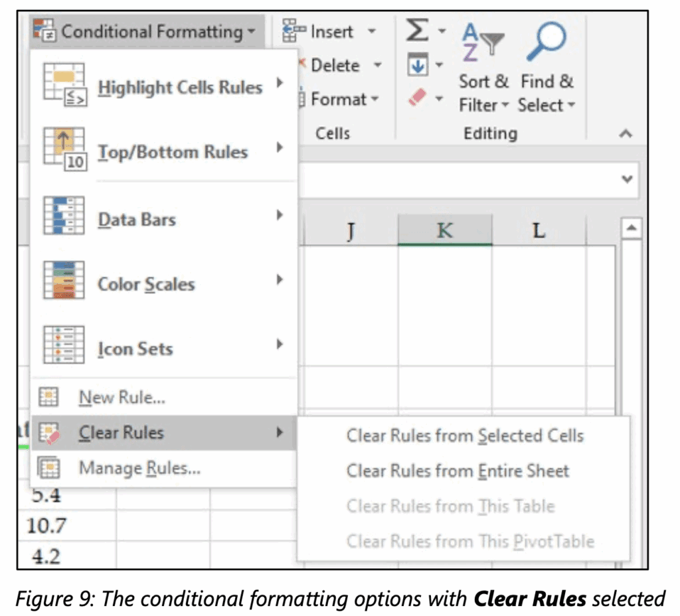Open the Conditional Formatting dropdown

(x=143, y=31)
